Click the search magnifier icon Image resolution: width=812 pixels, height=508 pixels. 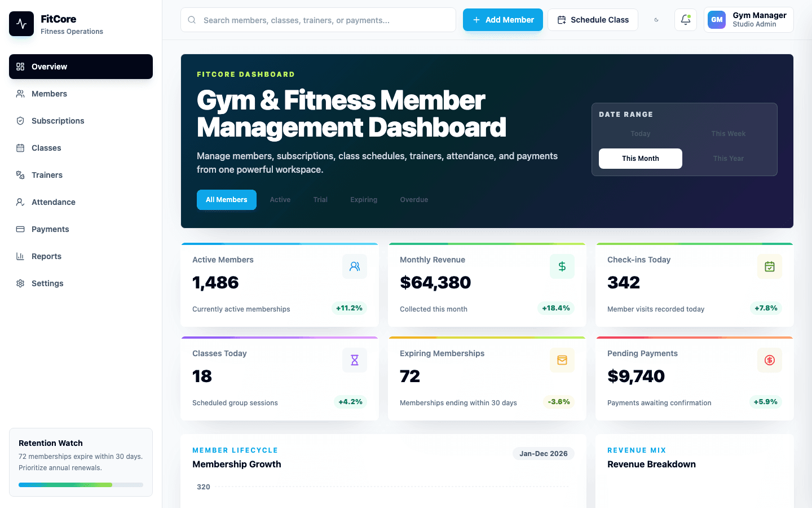click(192, 20)
